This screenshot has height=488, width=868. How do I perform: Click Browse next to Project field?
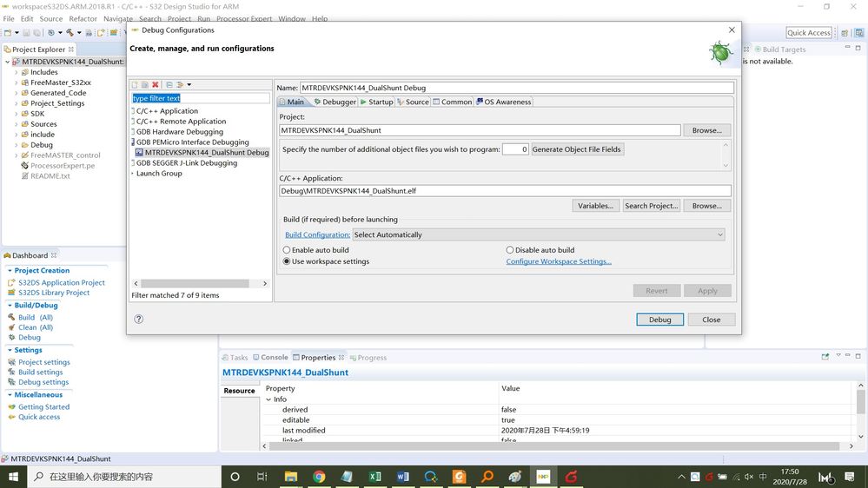pyautogui.click(x=706, y=130)
